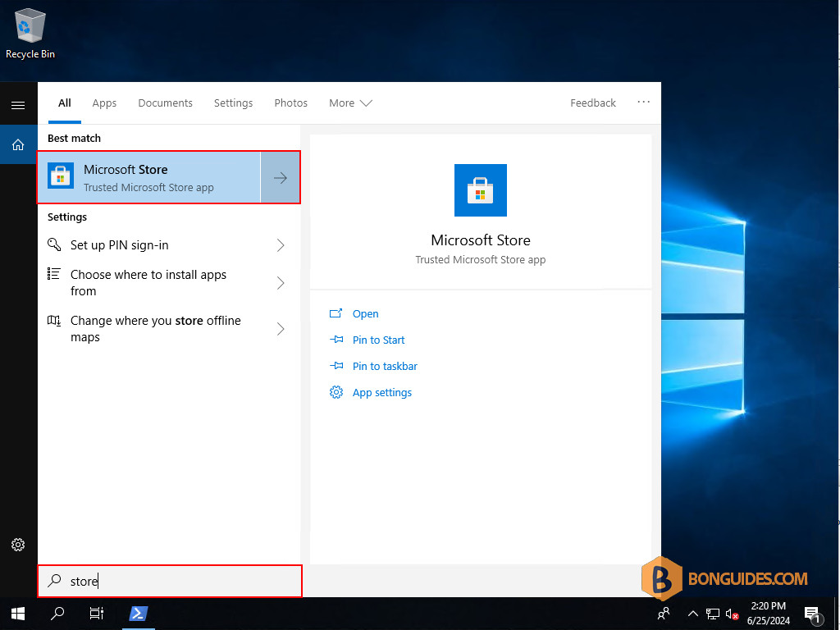Click the pin icon beside Pin to Start
This screenshot has height=630, width=840.
336,340
